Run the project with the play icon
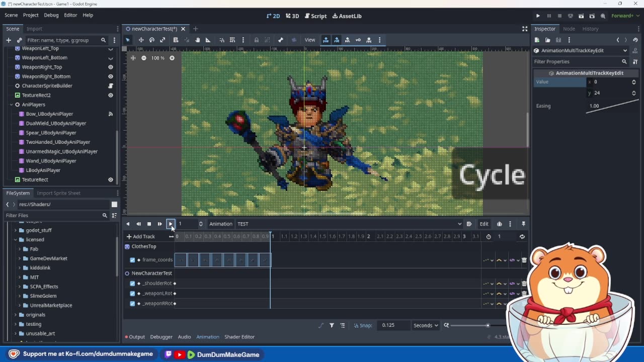Viewport: 644px width, 362px height. [x=538, y=16]
